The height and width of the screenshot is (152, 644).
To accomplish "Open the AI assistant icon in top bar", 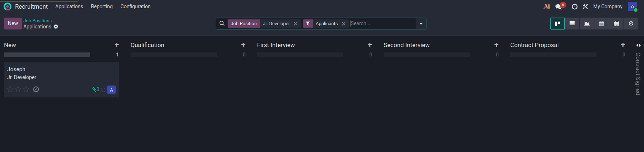I will (x=547, y=6).
